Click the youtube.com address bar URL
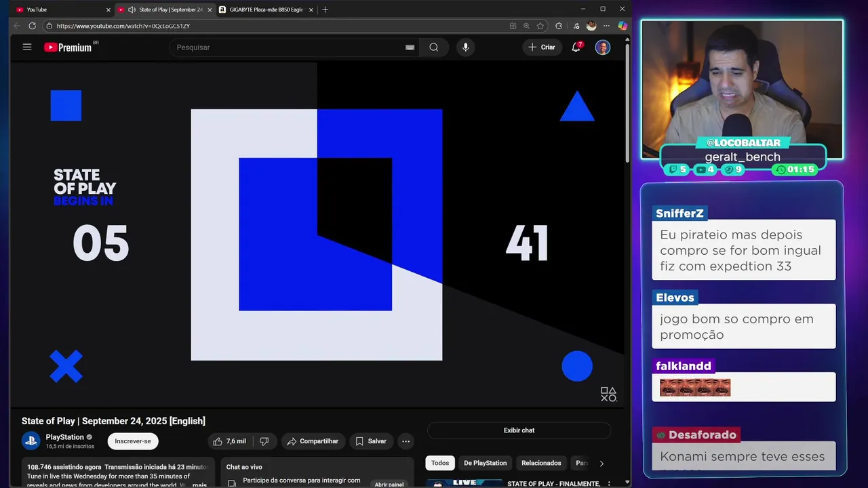The image size is (868, 488). click(123, 26)
